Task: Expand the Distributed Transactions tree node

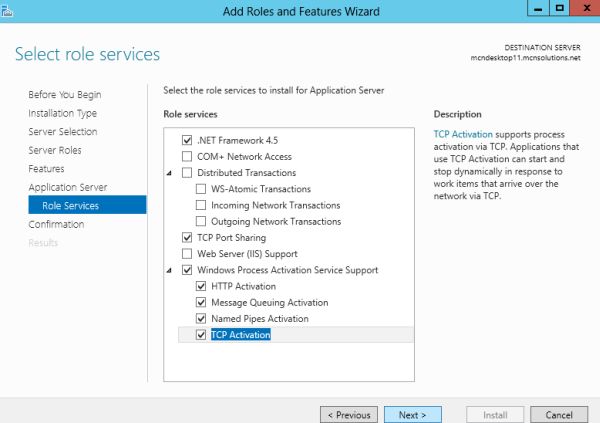Action: (171, 173)
